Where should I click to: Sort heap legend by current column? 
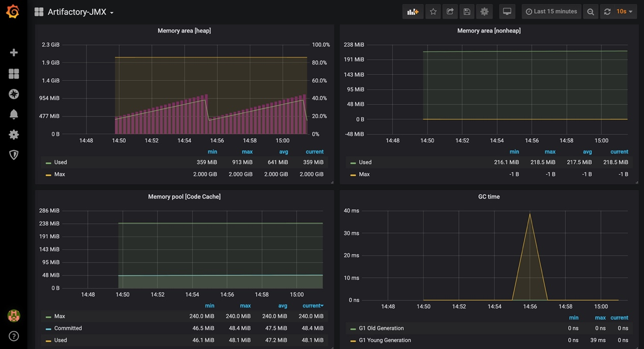[315, 152]
